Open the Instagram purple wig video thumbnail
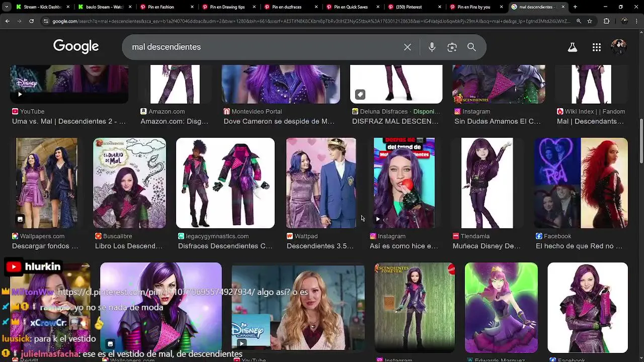The image size is (644, 362). pyautogui.click(x=404, y=183)
